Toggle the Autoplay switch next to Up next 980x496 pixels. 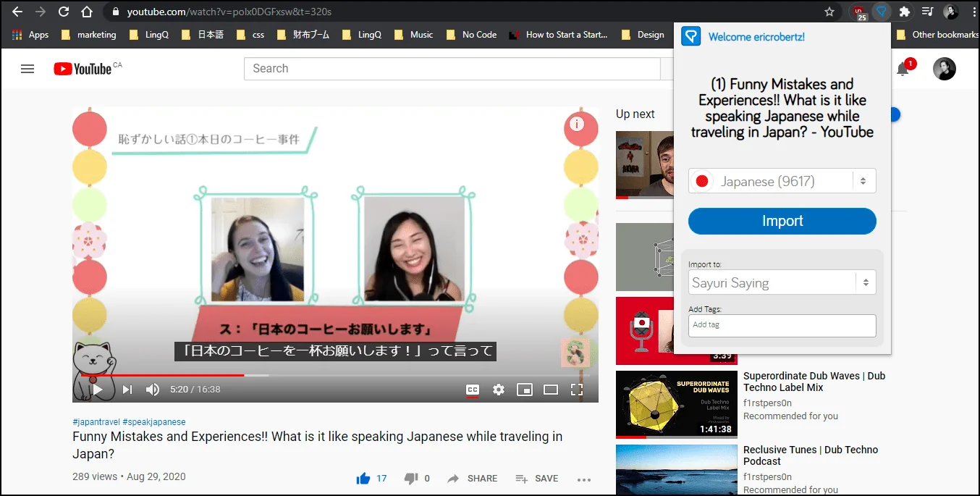pos(895,114)
